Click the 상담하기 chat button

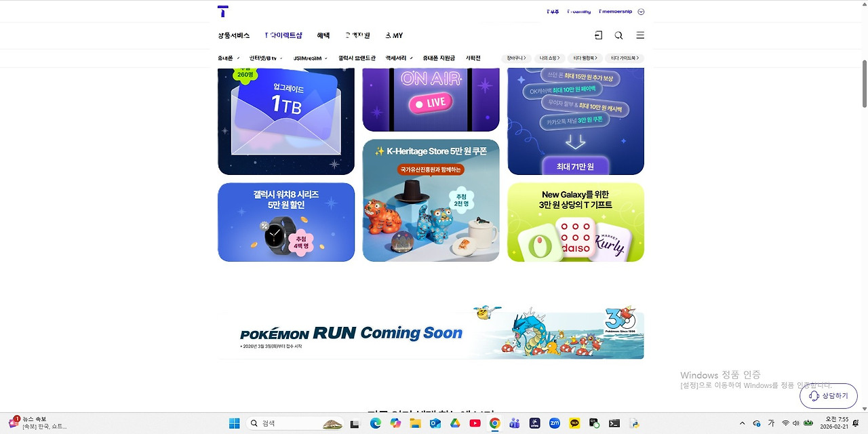coord(829,396)
